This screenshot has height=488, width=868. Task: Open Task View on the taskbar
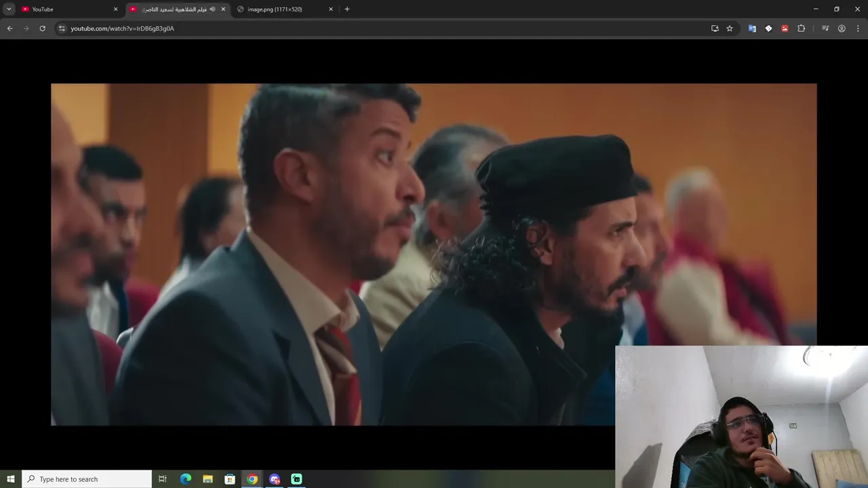[x=163, y=479]
